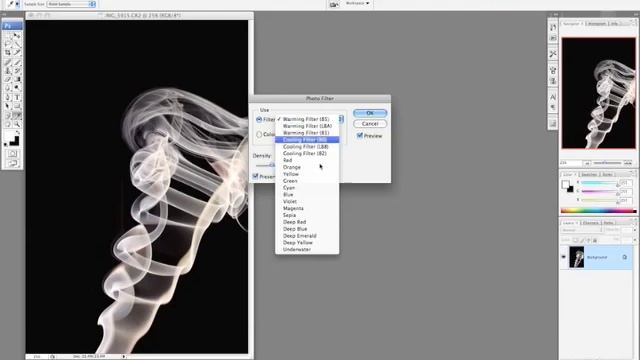Choose Warming Filter (85) option
The height and width of the screenshot is (360, 640).
307,119
